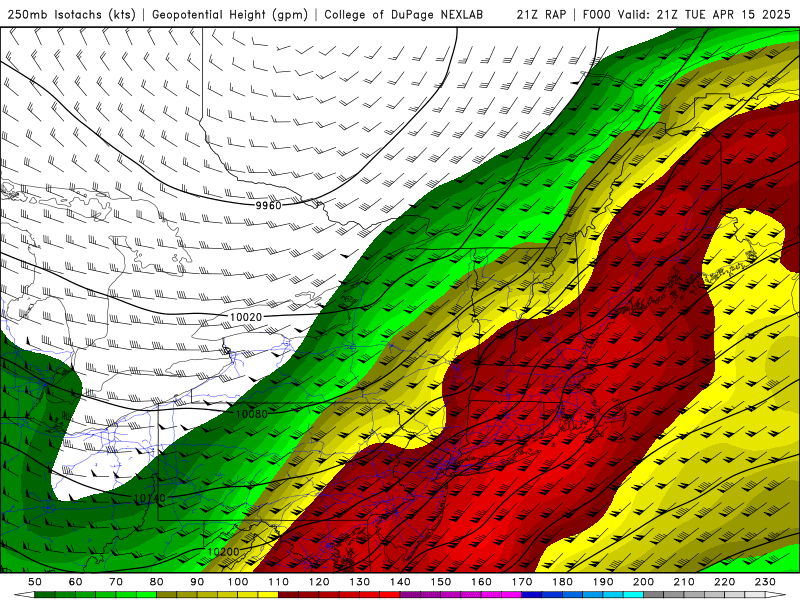Screen dimensions: 800x600
Task: Click the '21Z RAP' model label
Action: point(541,14)
